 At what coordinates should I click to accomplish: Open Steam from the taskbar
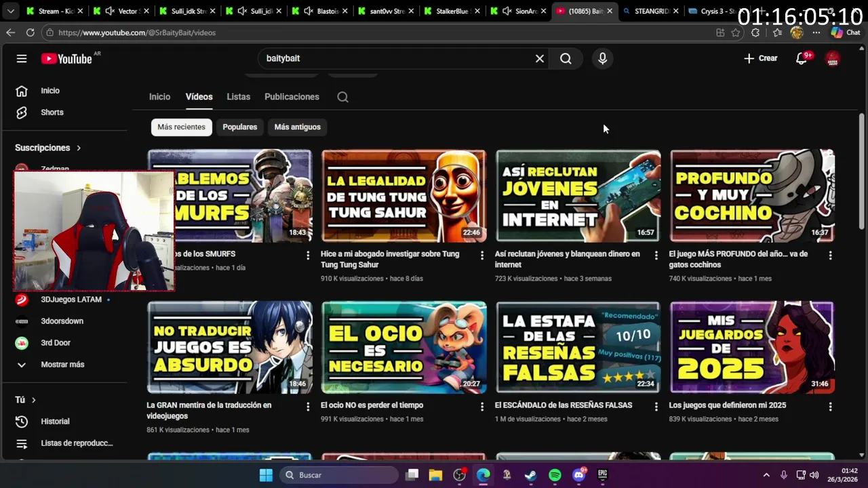tap(531, 475)
